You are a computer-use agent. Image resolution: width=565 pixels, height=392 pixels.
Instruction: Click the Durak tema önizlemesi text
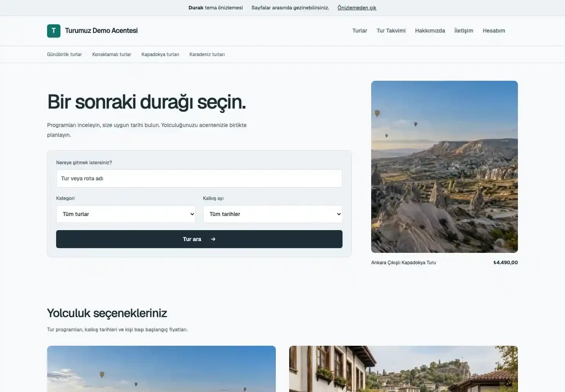coord(215,8)
